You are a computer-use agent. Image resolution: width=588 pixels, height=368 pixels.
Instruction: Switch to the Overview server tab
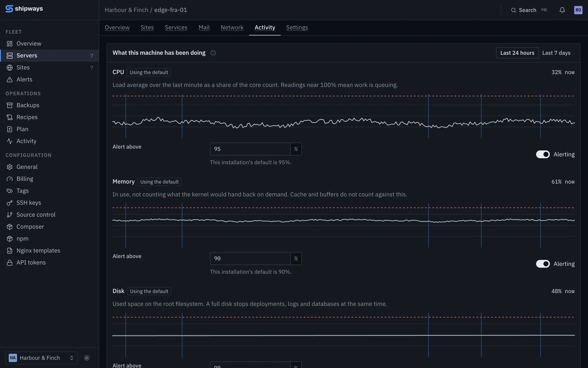click(117, 27)
